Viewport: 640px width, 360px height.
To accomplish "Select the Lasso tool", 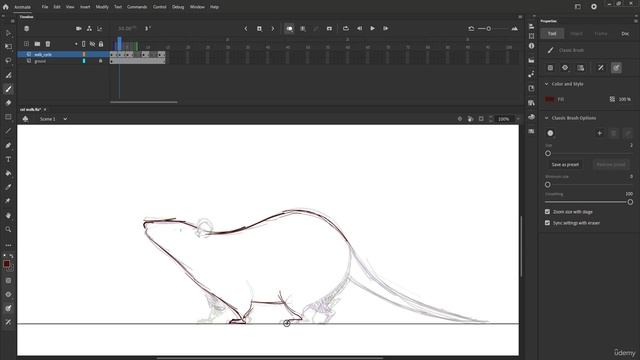I will pos(8,60).
